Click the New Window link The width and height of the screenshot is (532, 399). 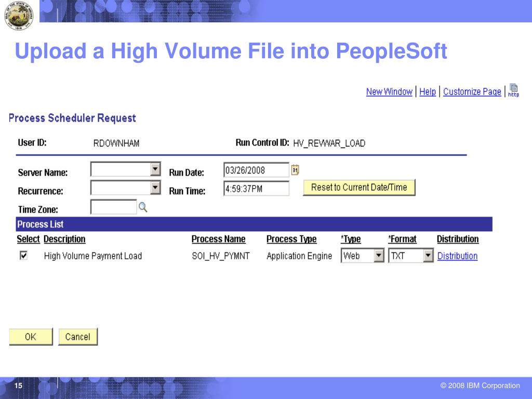389,91
